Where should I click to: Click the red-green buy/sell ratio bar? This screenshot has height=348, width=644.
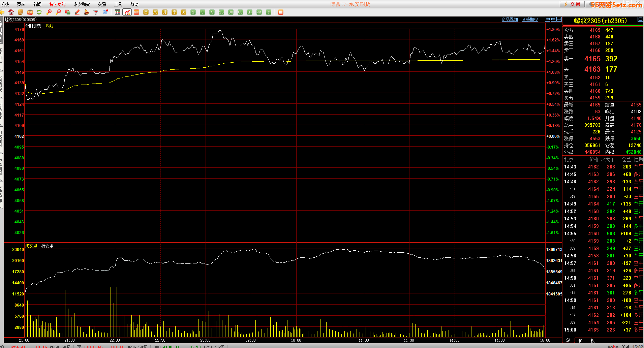[x=603, y=26]
